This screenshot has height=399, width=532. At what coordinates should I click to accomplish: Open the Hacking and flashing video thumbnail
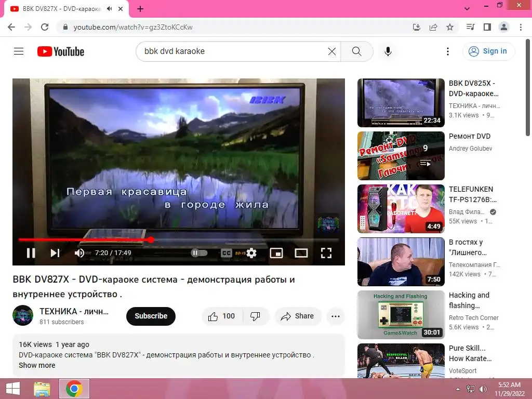[401, 314]
